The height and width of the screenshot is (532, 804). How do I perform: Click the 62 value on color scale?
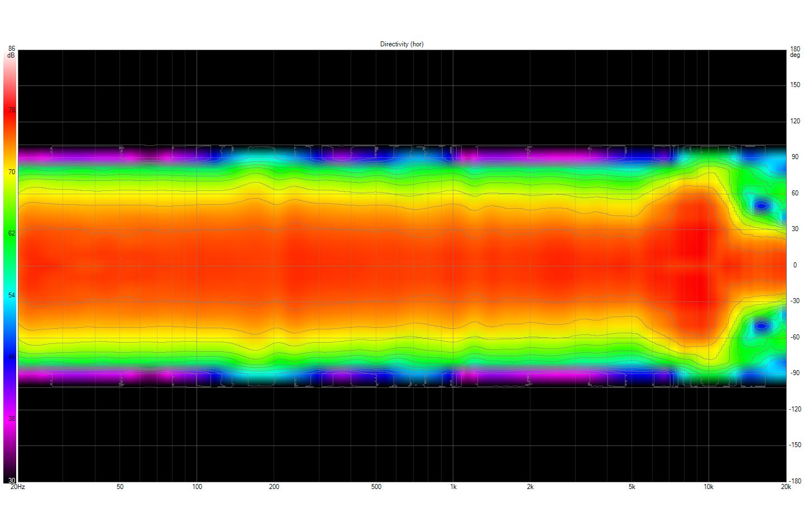pyautogui.click(x=12, y=233)
